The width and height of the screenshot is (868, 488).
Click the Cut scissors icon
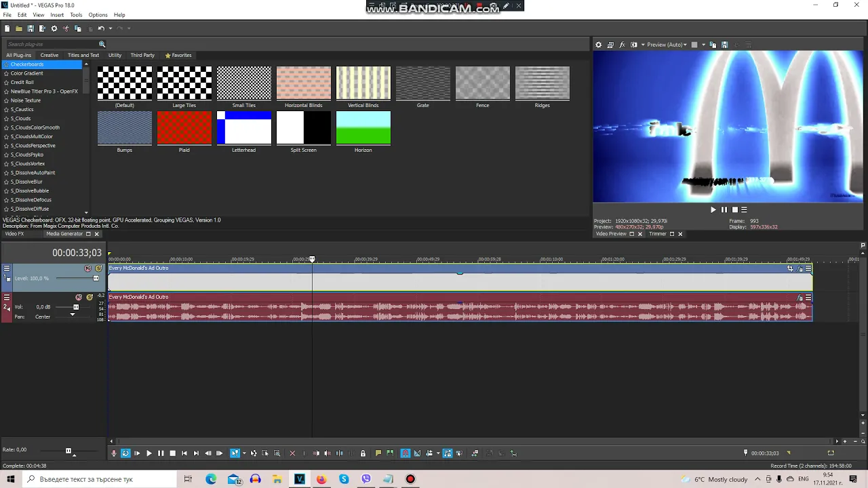66,28
